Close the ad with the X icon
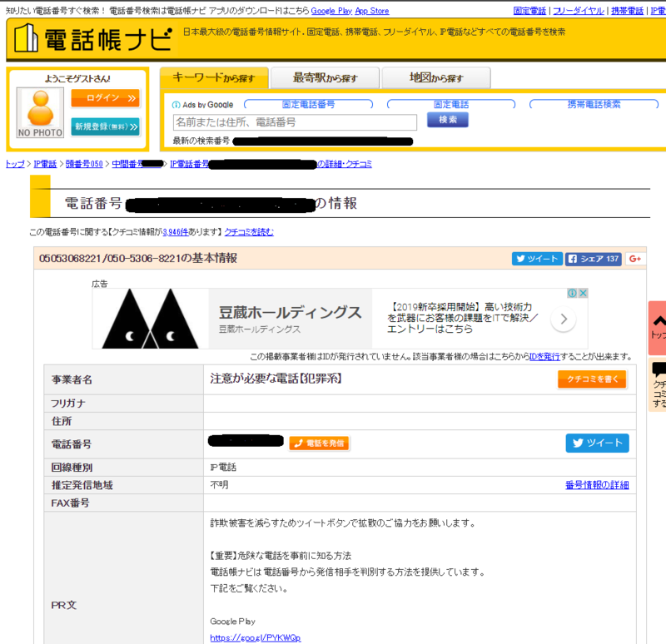Screen dimensions: 666x644 [584, 293]
